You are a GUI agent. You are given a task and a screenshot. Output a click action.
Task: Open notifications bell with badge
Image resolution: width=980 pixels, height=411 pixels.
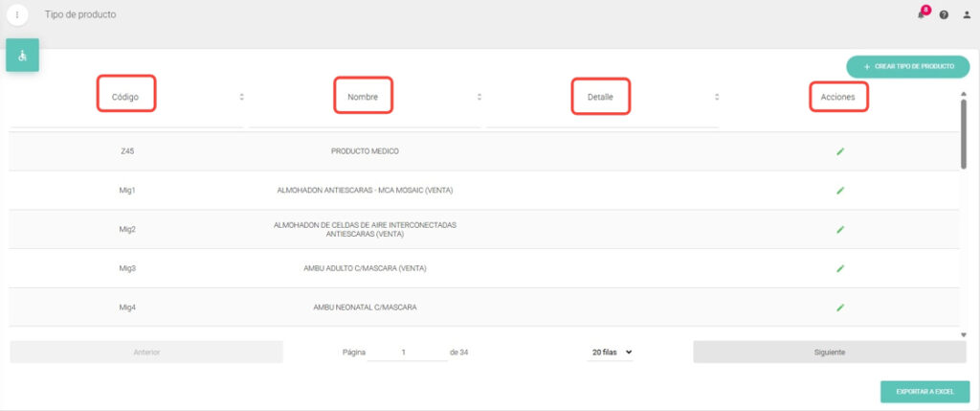tap(921, 14)
